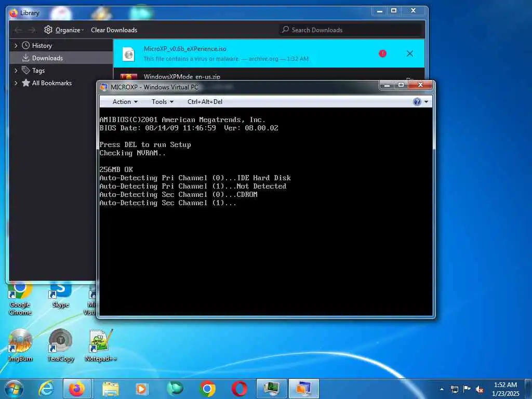This screenshot has width=532, height=399.
Task: Click the Virtual PC help icon
Action: point(417,102)
